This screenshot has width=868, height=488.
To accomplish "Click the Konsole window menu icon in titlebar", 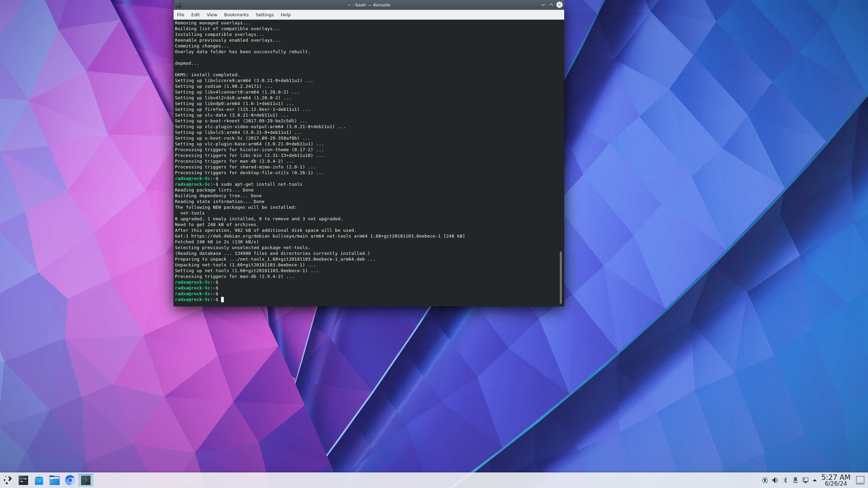I will coord(178,5).
